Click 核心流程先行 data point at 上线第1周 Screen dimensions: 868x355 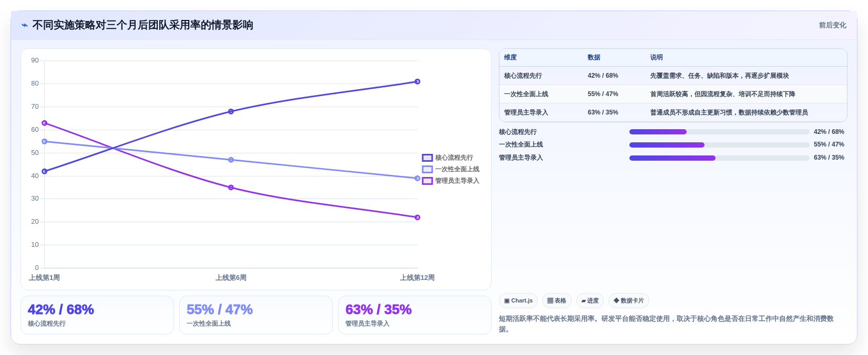(45, 171)
